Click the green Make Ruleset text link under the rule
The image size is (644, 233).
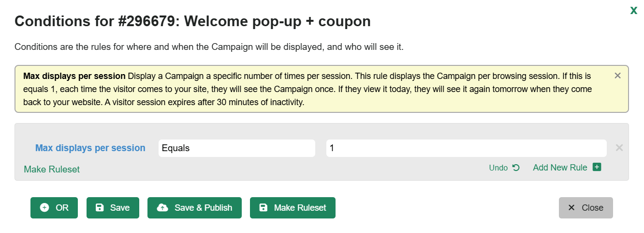click(52, 169)
